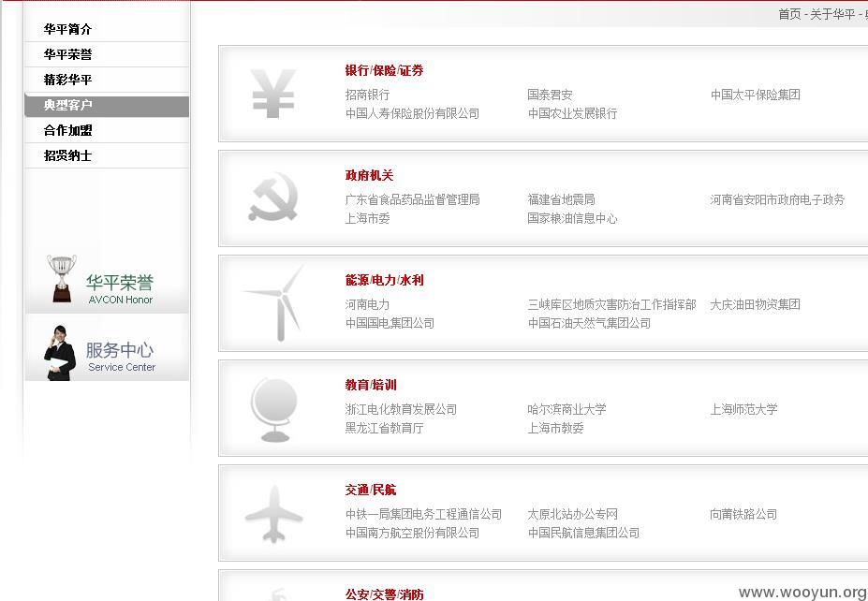Click the wind turbine icon
The image size is (868, 601).
coord(275,302)
